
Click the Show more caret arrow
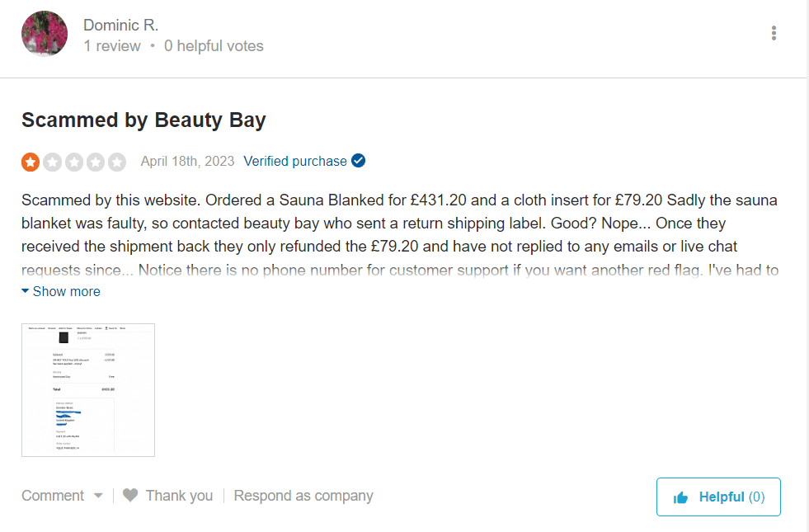point(26,291)
